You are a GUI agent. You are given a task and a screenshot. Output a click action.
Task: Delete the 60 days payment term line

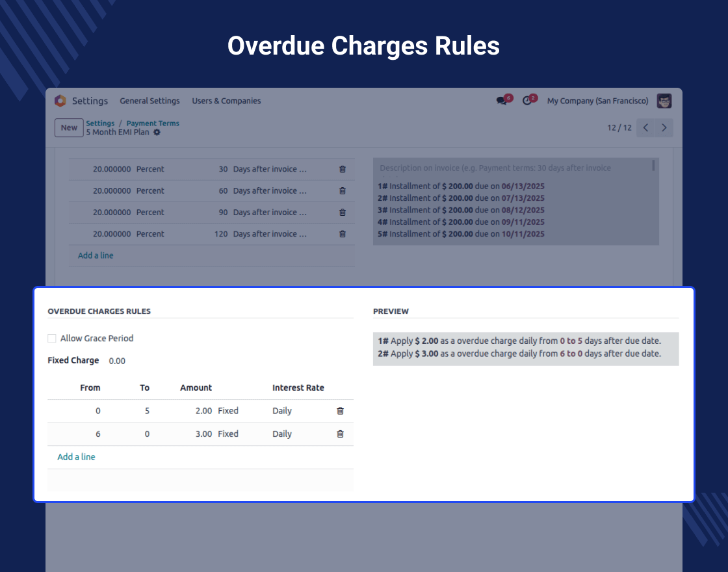[x=343, y=191]
